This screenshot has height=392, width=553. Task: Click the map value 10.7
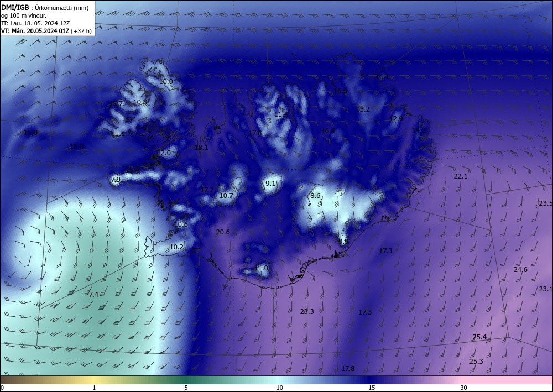coord(226,195)
